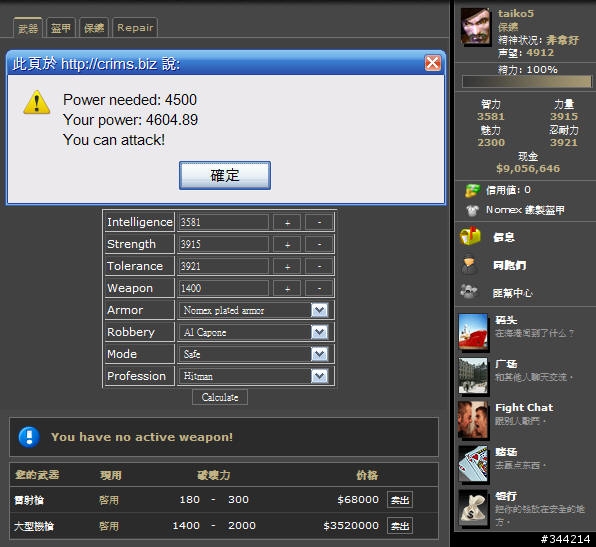Switch to the 武器 tab
Viewport: 596px width, 547px height.
(28, 28)
